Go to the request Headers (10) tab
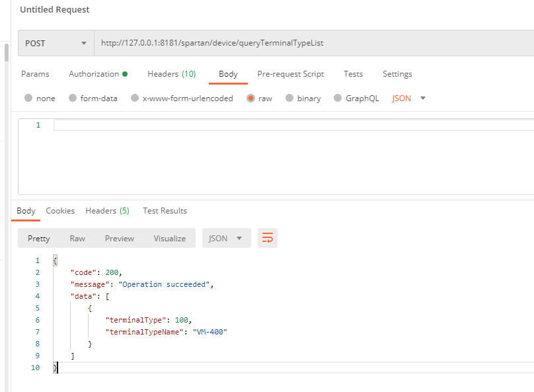 pos(171,74)
